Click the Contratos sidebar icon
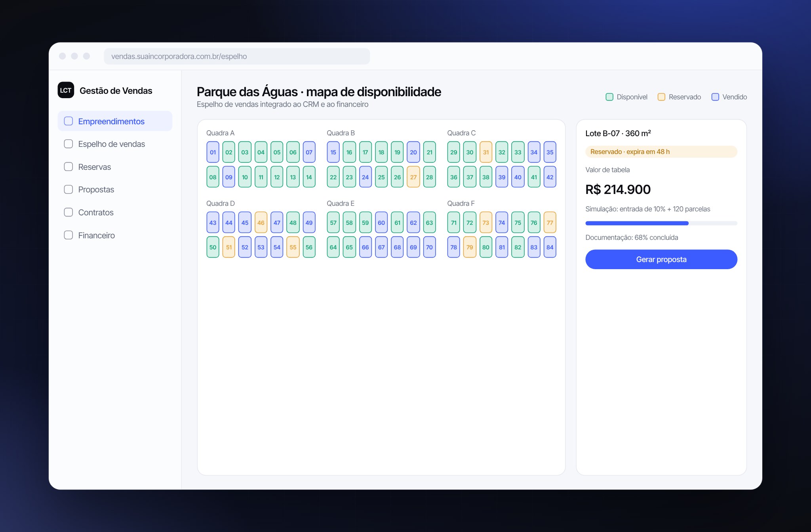 coord(69,213)
